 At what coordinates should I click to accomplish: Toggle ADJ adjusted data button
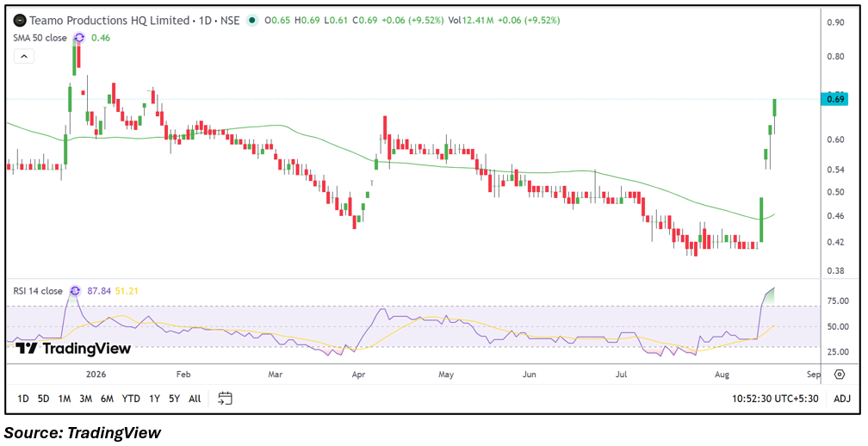[x=841, y=399]
